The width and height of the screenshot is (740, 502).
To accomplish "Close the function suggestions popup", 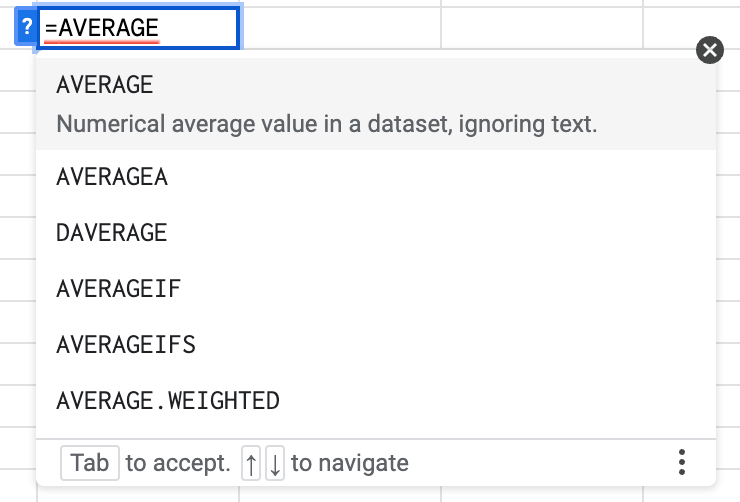I will tap(709, 50).
